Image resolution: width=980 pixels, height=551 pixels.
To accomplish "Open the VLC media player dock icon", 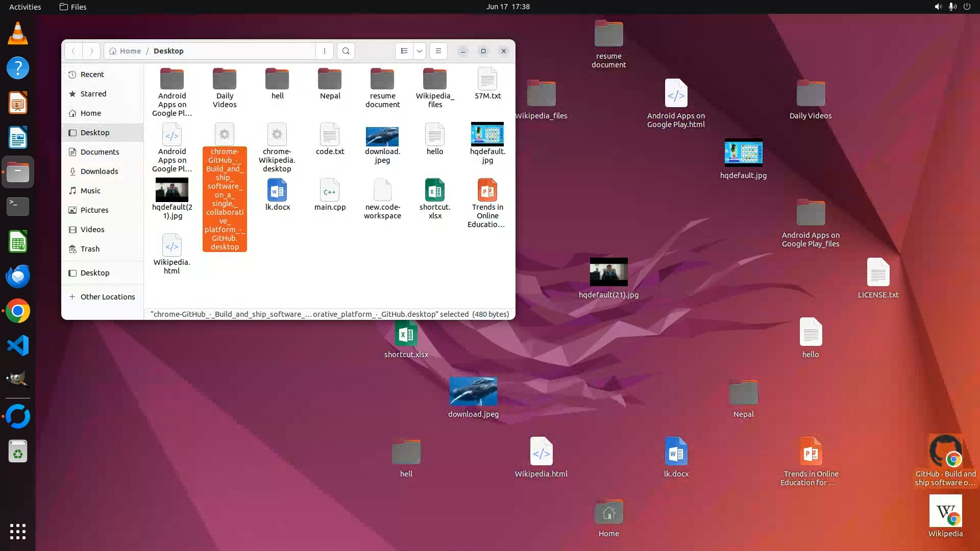I will (x=18, y=33).
